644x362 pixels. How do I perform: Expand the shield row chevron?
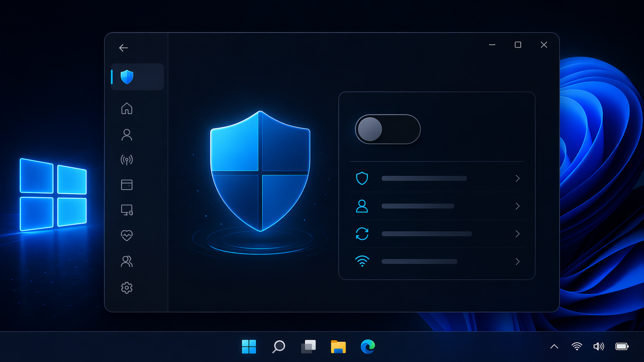pos(518,178)
